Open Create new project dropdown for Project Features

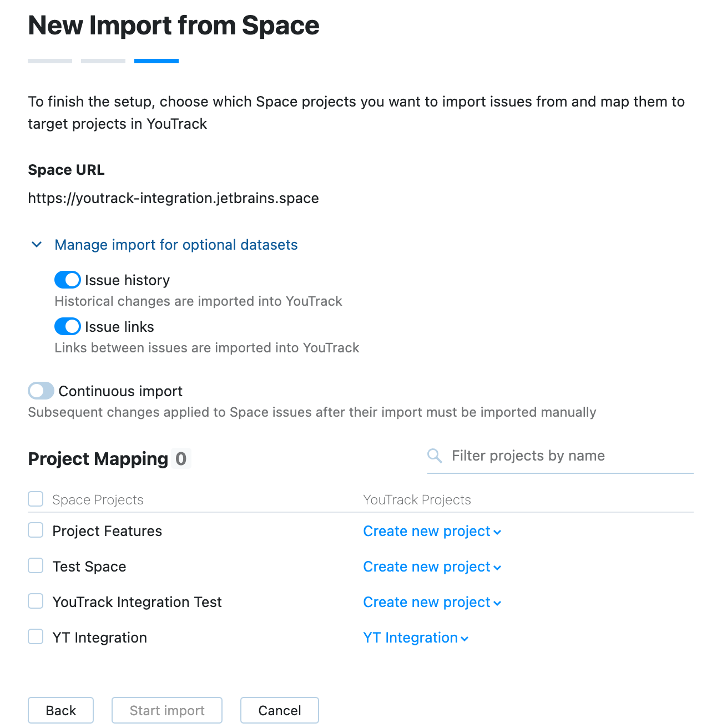point(432,531)
